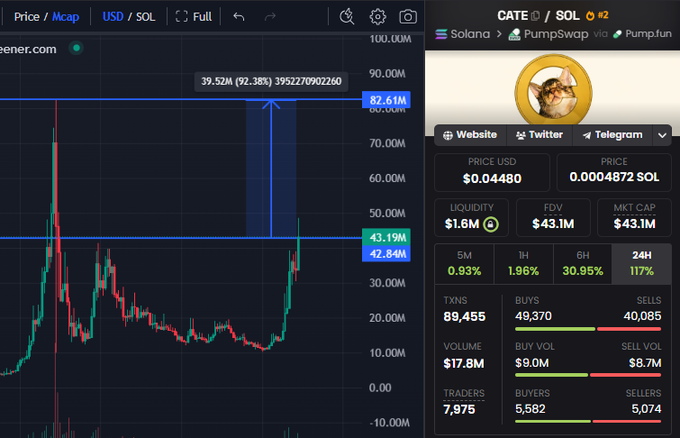Click the TXNS 89,455 value

[464, 317]
